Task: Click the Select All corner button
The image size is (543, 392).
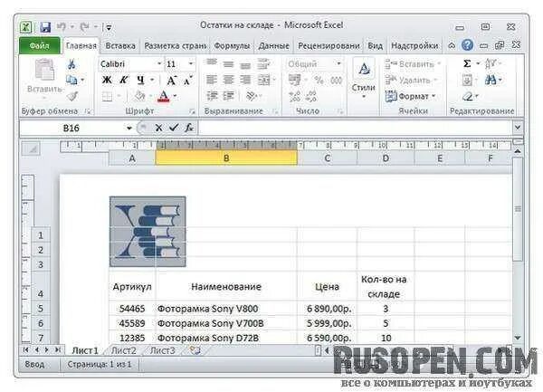Action: pos(31,149)
